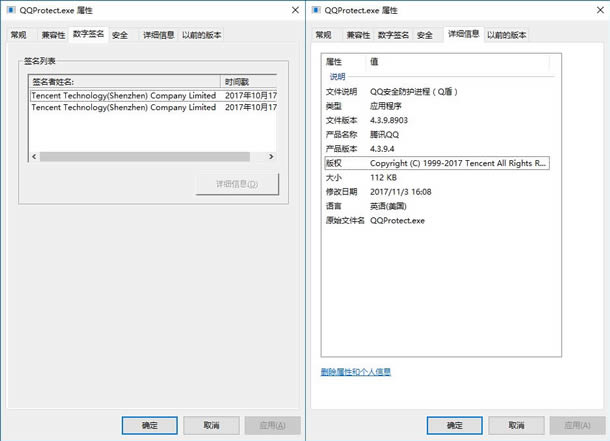The image size is (610, 441).
Task: Select the 原始文件名 QQProtect.exe row
Action: [x=436, y=219]
